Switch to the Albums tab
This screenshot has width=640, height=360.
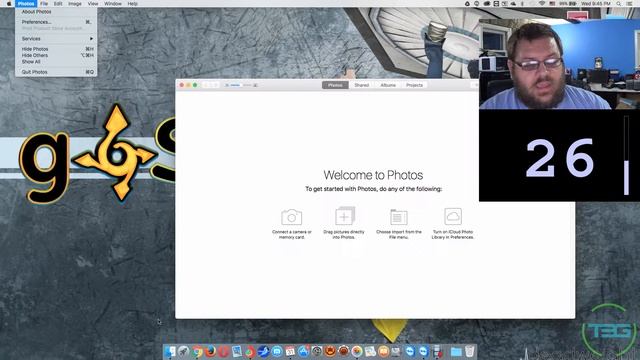388,85
